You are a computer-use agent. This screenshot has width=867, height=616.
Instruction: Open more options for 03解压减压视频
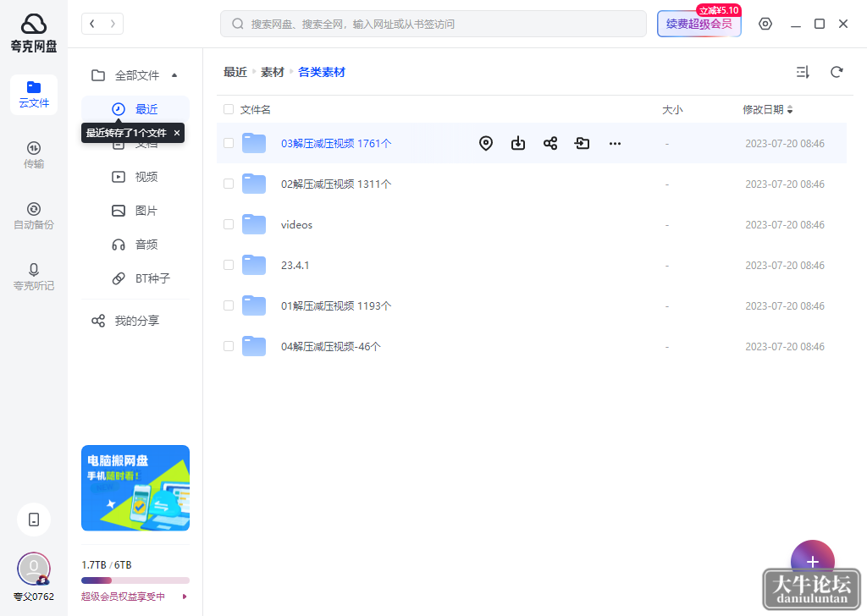pos(615,144)
